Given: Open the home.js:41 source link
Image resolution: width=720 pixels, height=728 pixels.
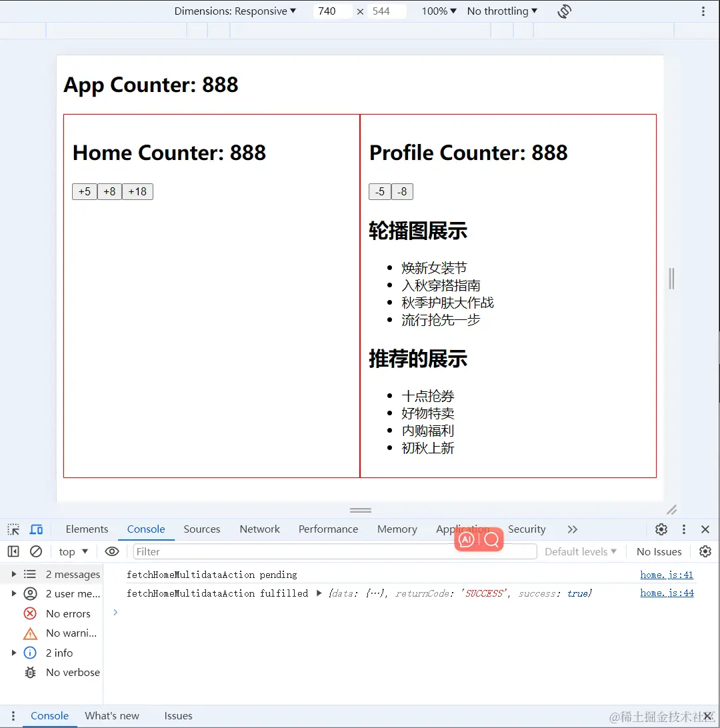Looking at the screenshot, I should tap(667, 575).
